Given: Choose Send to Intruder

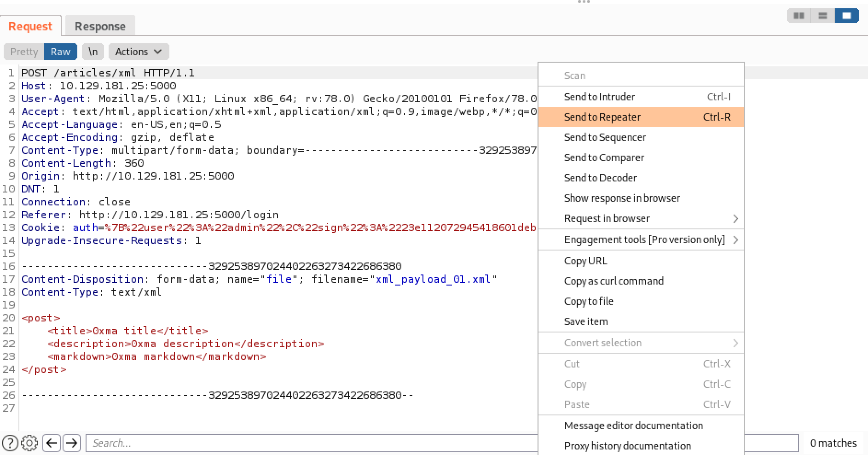Looking at the screenshot, I should pyautogui.click(x=641, y=97).
